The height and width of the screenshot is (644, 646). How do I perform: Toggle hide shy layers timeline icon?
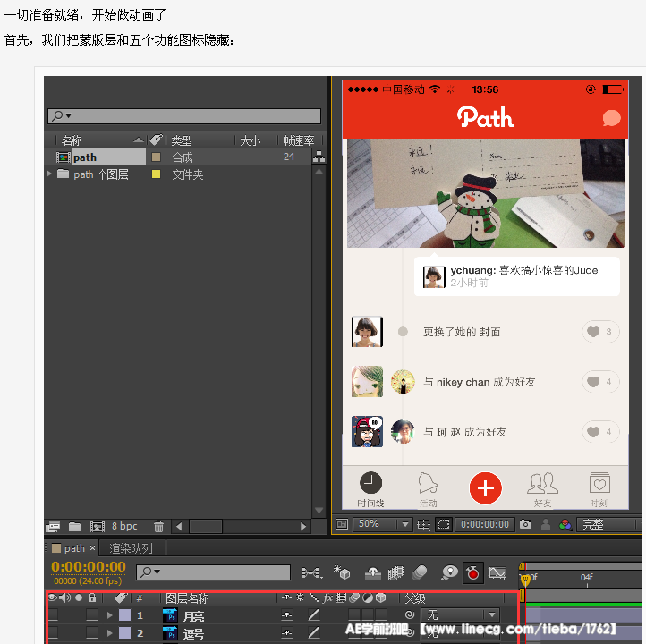(x=372, y=572)
